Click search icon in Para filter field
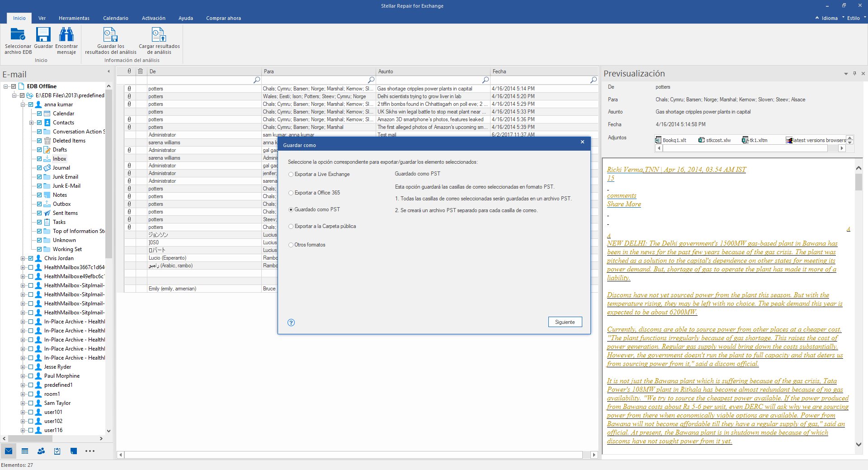 coord(371,80)
